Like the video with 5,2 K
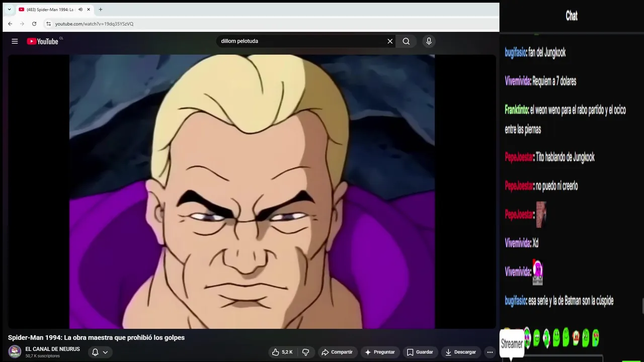The width and height of the screenshot is (644, 362). 282,352
